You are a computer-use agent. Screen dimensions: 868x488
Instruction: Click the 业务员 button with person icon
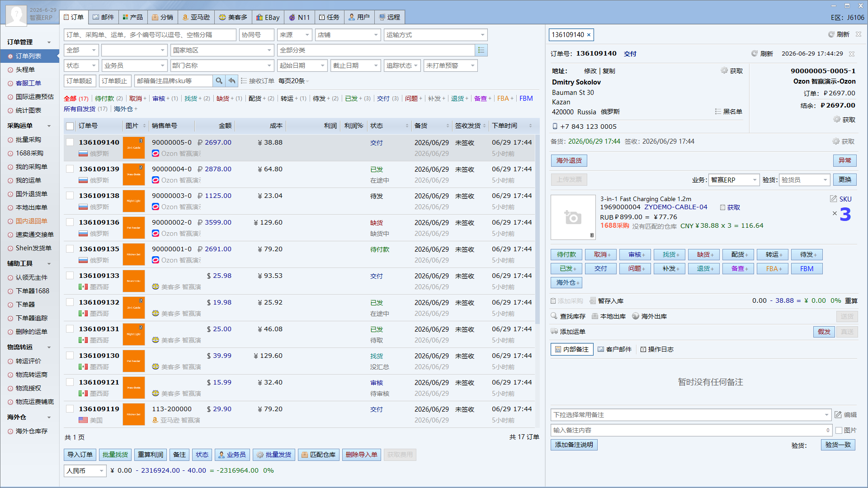coord(232,455)
